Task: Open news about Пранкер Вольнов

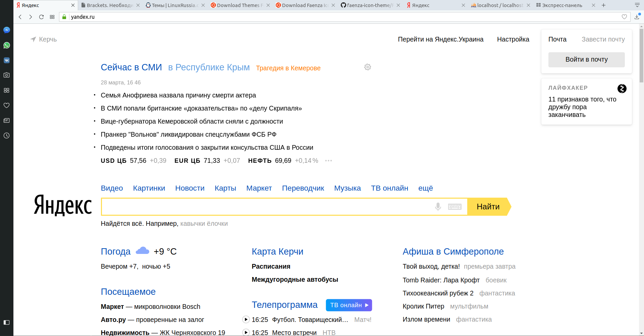Action: pos(189,134)
